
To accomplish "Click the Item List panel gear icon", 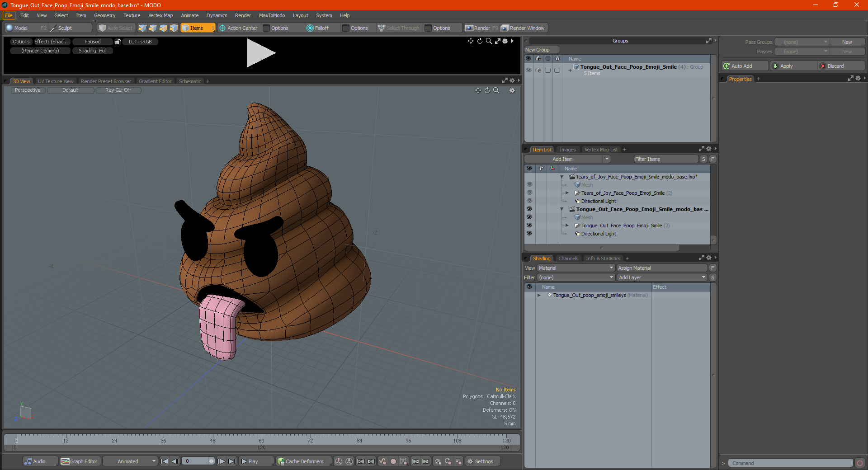I will [x=709, y=149].
